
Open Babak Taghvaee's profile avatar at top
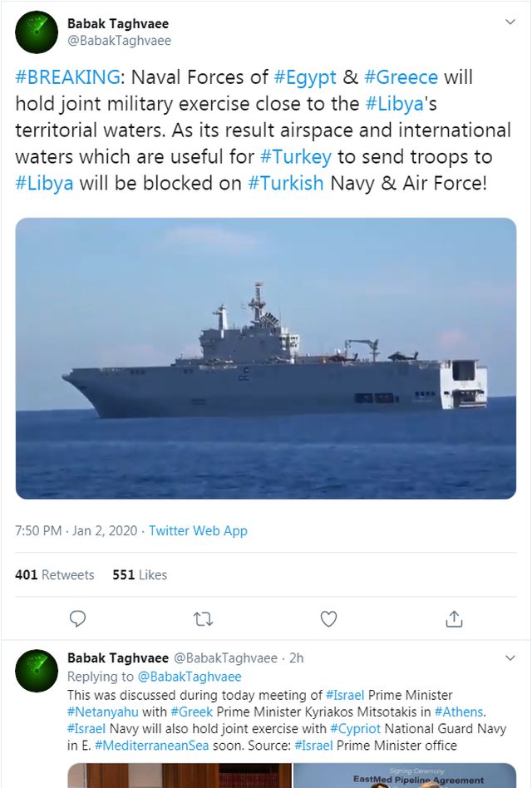[x=37, y=32]
